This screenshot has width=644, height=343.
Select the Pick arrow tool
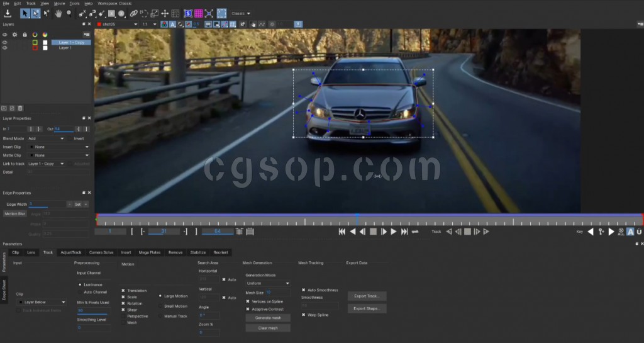click(25, 14)
